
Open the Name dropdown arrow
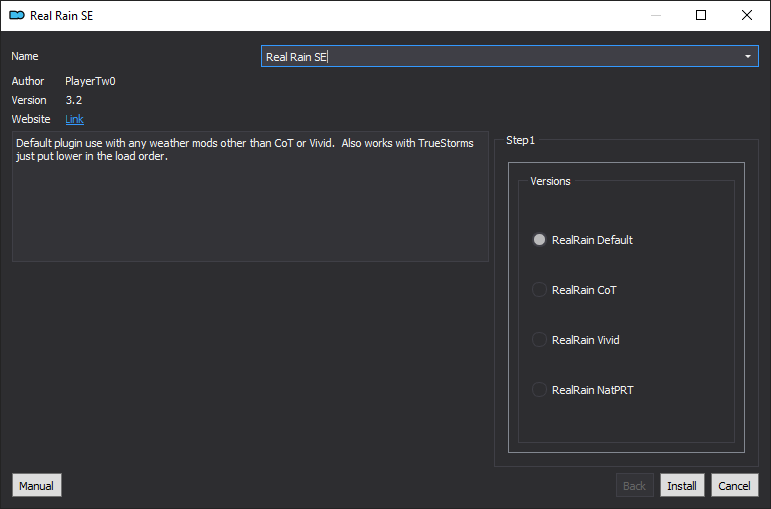tap(747, 57)
